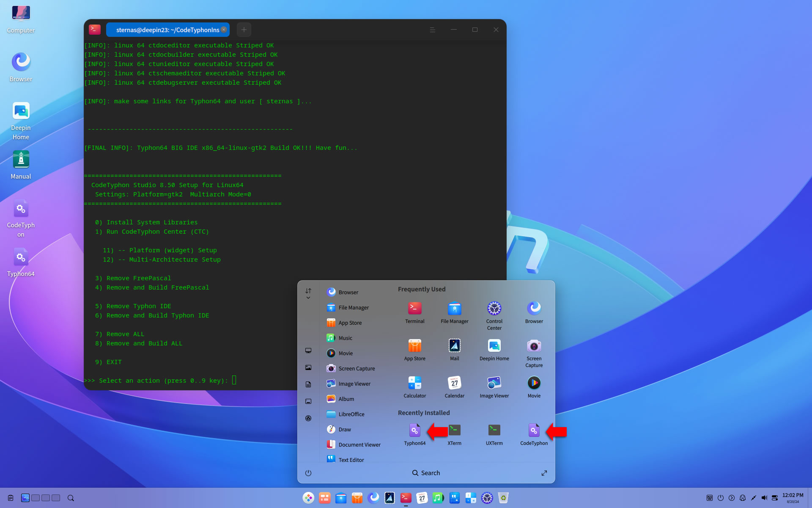812x508 pixels.
Task: Select sternas@deepin23 terminal tab
Action: click(x=167, y=30)
